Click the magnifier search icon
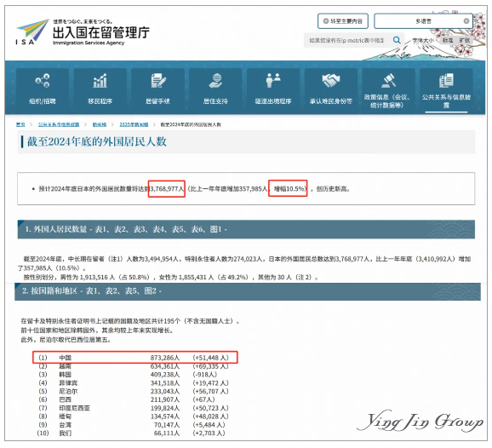This screenshot has width=492, height=448. click(397, 40)
